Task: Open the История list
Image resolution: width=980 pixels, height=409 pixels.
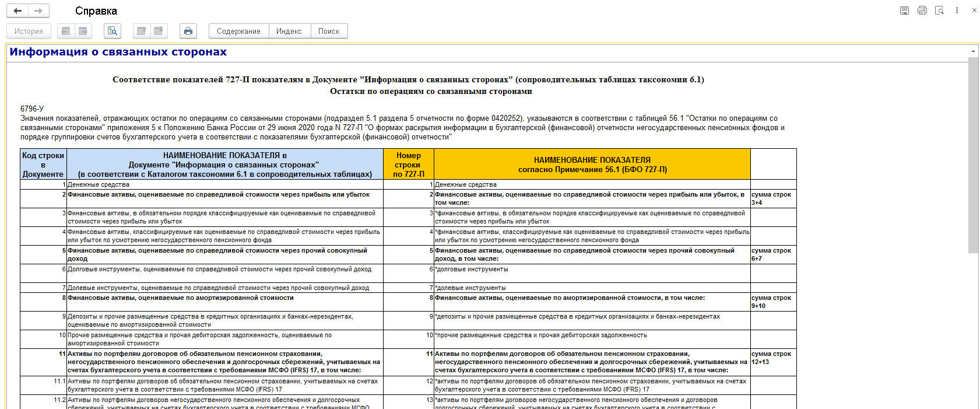Action: [x=29, y=31]
